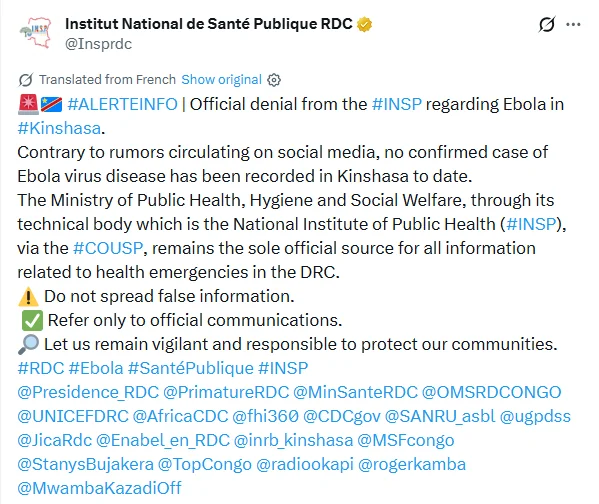Viewport: 599px width, 504px height.
Task: Visit the @radiookapi profile mention
Action: tap(305, 465)
